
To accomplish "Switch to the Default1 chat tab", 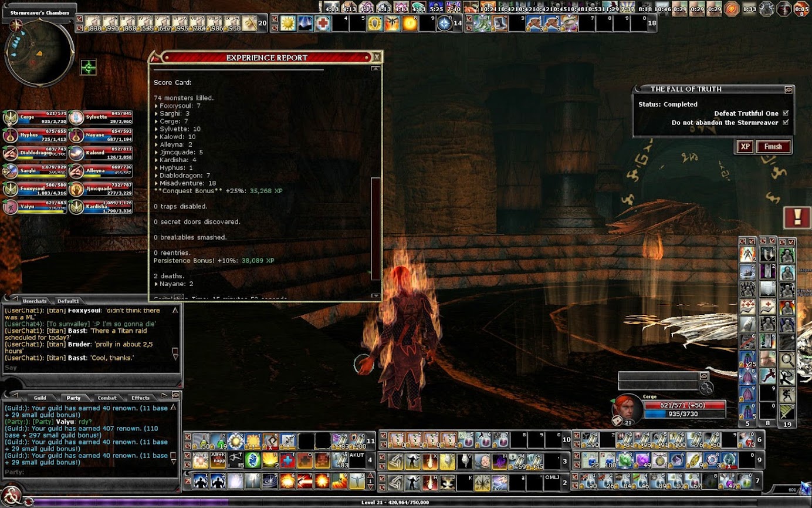I will point(68,301).
